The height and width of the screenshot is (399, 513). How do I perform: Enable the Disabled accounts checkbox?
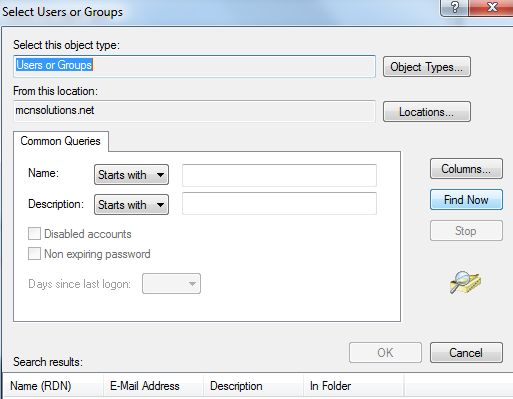[x=34, y=234]
